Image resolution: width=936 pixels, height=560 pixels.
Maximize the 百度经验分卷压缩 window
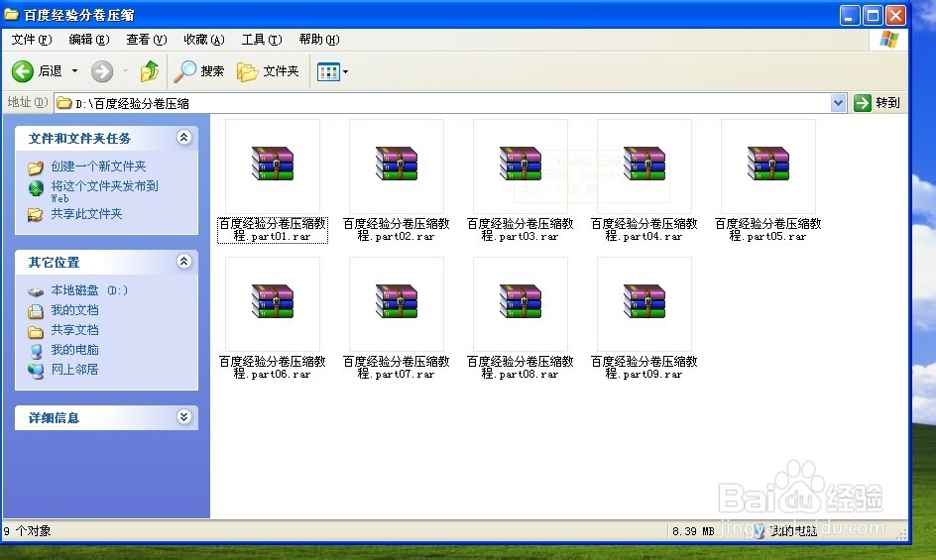[x=873, y=15]
